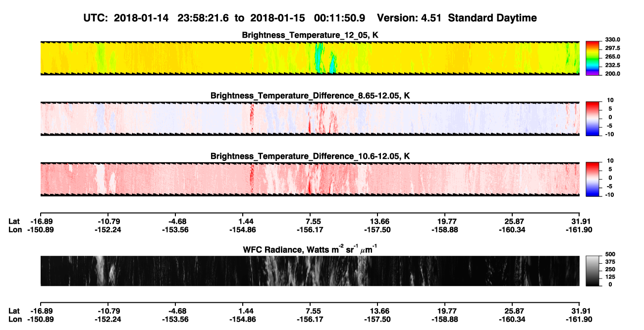Click the Brightness_Temperature_Difference_10.6-12.05 title
The image size is (644, 330).
(310, 156)
